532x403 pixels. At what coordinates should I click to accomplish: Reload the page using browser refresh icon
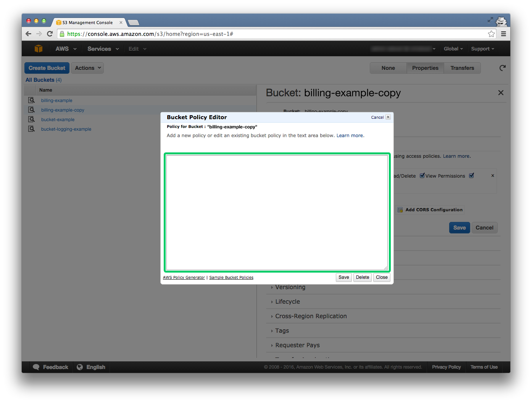pyautogui.click(x=50, y=34)
